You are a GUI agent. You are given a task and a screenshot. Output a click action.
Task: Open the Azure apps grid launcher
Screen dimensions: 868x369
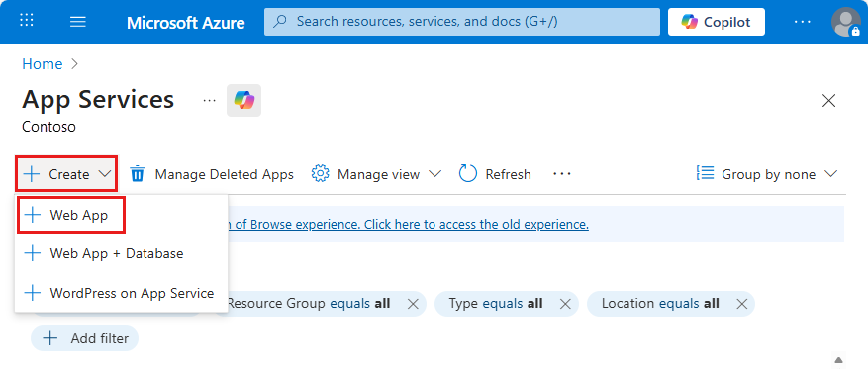pyautogui.click(x=26, y=21)
